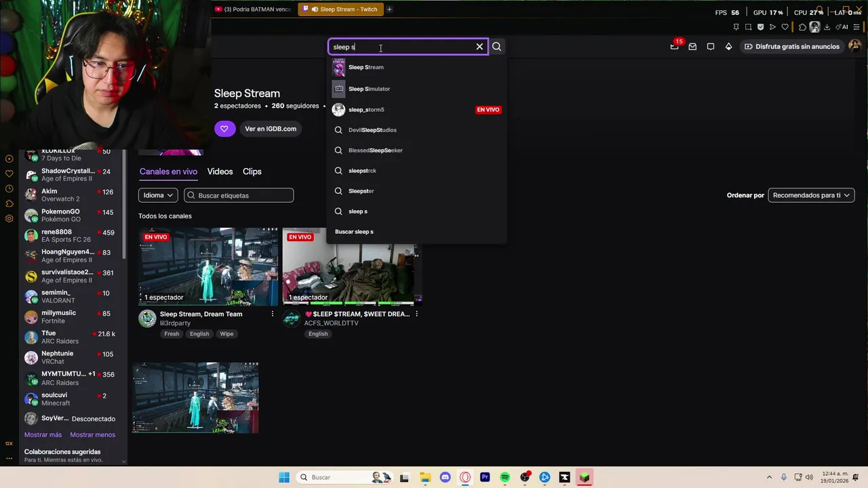Open the browser AI assistant button
Screen dimensions: 868x488
(x=842, y=27)
